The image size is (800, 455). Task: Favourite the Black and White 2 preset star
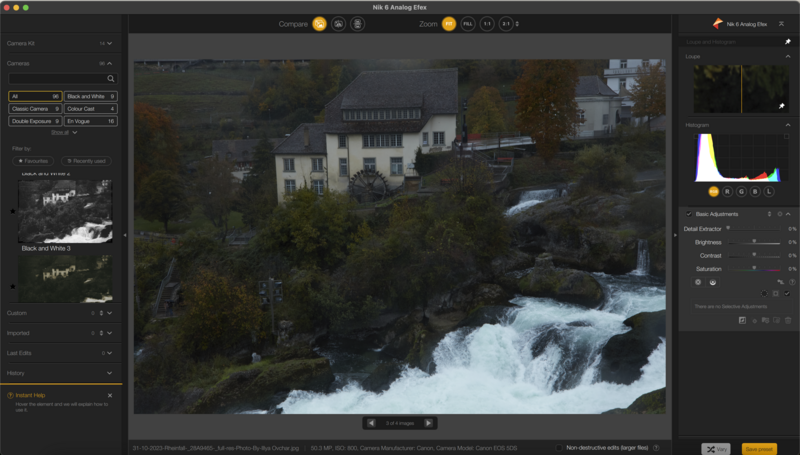13,211
